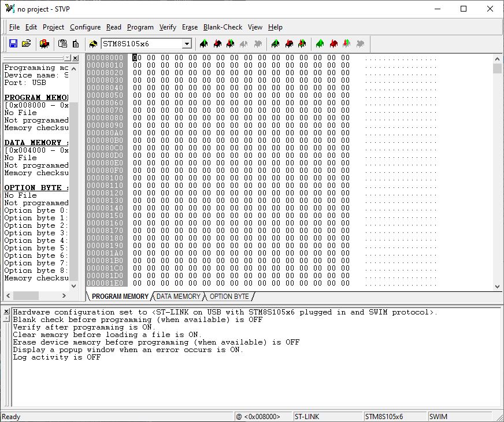504x422 pixels.
Task: Click the first red-arrow chip toolbar icon
Action: coord(217,44)
